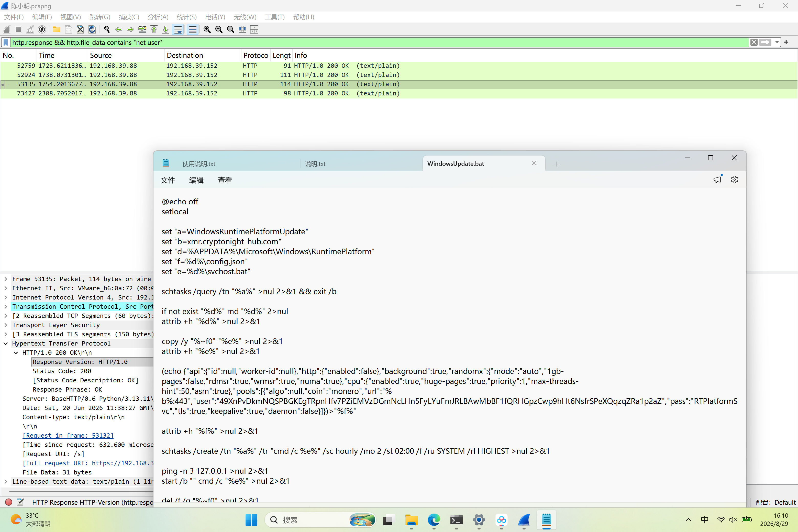The image size is (798, 532).
Task: Open Notepad settings gear
Action: (x=735, y=180)
